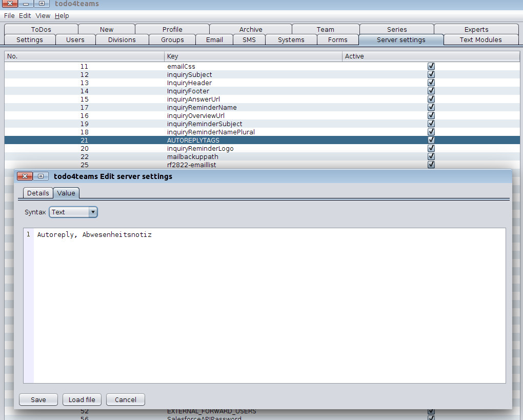The image size is (523, 420).
Task: Maximize the todo4teams main window
Action: coord(42,4)
